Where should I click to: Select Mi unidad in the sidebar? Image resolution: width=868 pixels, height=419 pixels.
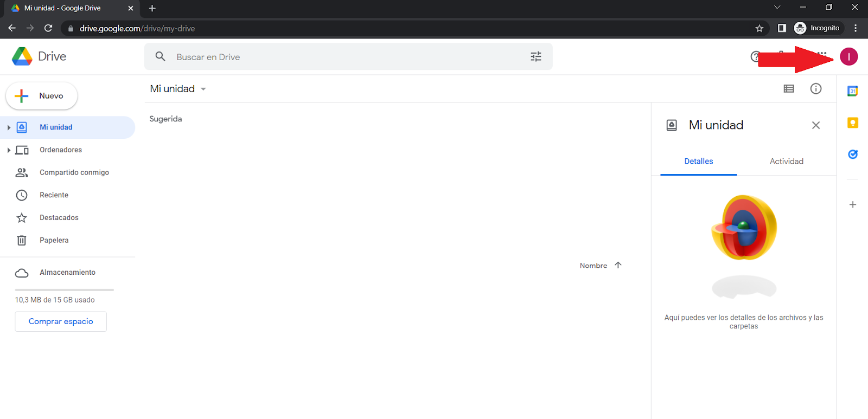[x=67, y=127]
